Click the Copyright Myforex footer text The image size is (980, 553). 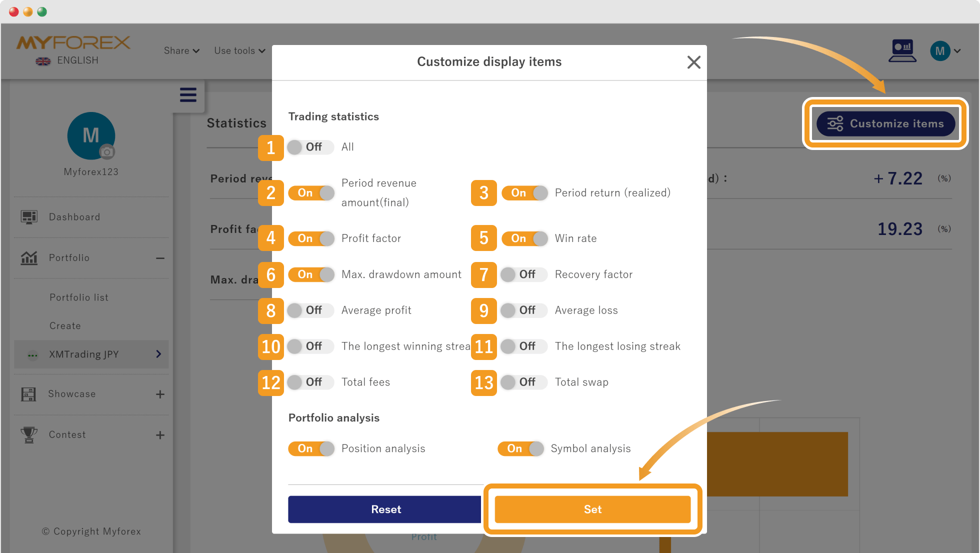91,531
